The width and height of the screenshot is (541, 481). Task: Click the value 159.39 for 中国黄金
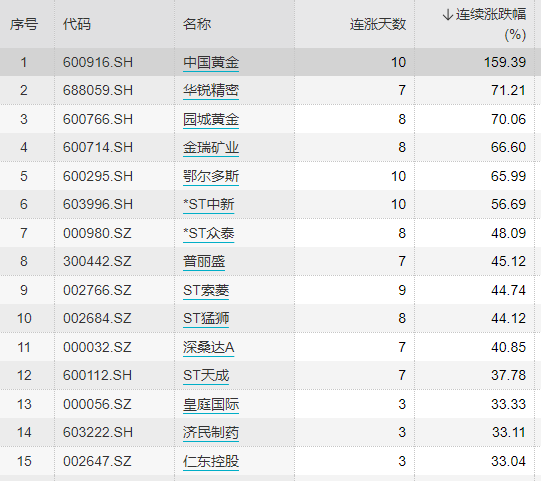tap(505, 62)
